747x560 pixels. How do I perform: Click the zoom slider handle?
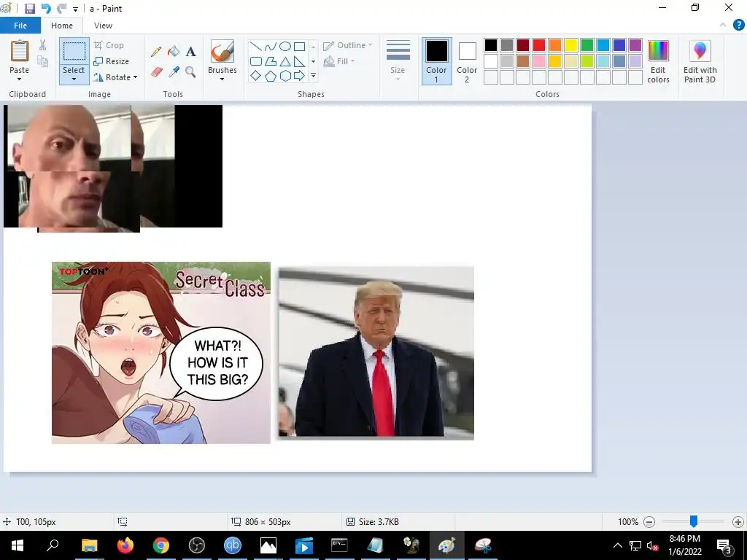tap(694, 521)
